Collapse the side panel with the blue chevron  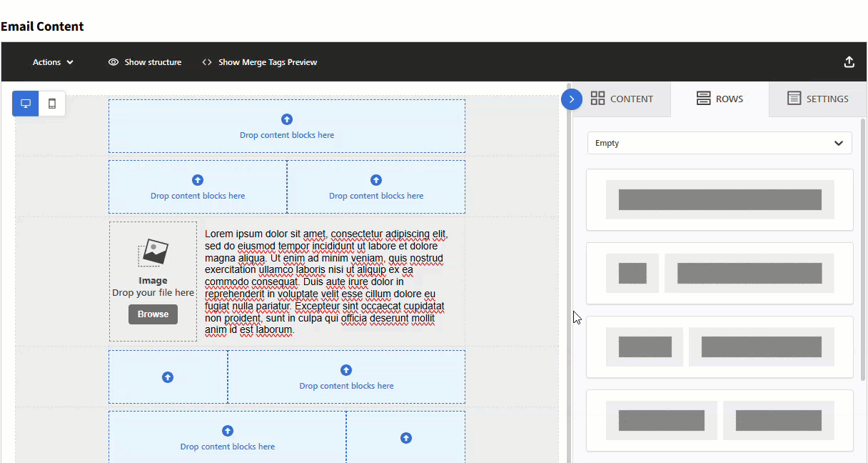(x=572, y=99)
